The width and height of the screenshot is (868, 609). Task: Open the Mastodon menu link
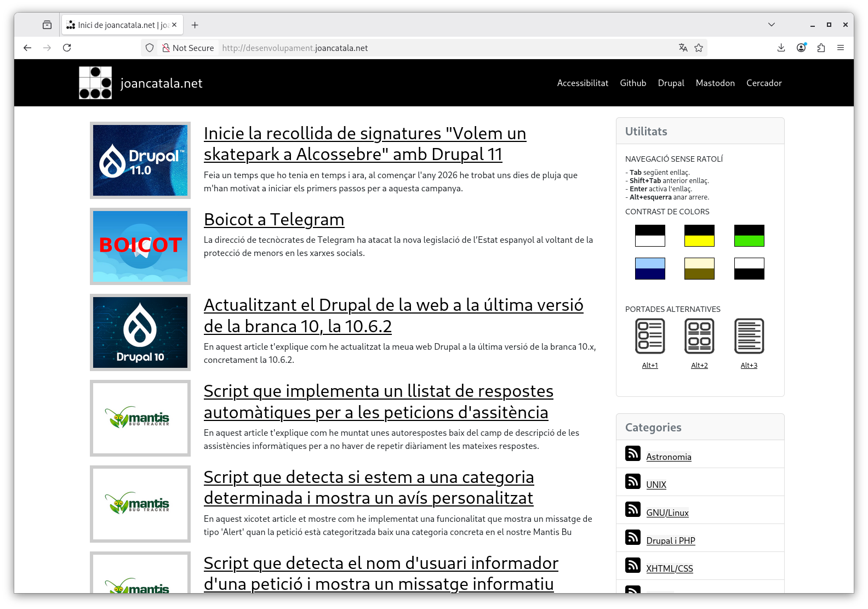click(715, 83)
